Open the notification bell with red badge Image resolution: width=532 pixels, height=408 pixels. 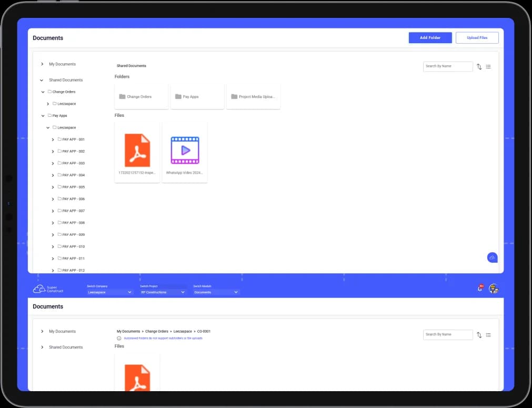(x=480, y=288)
